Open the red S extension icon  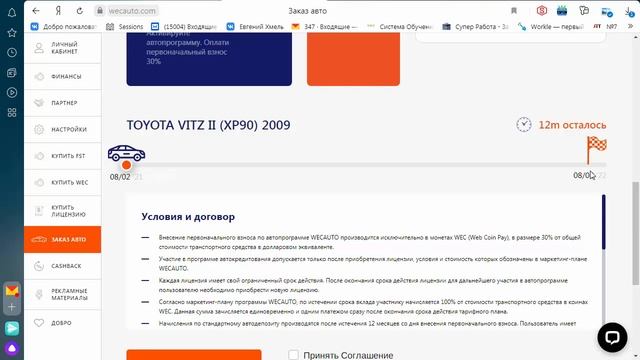pos(542,11)
